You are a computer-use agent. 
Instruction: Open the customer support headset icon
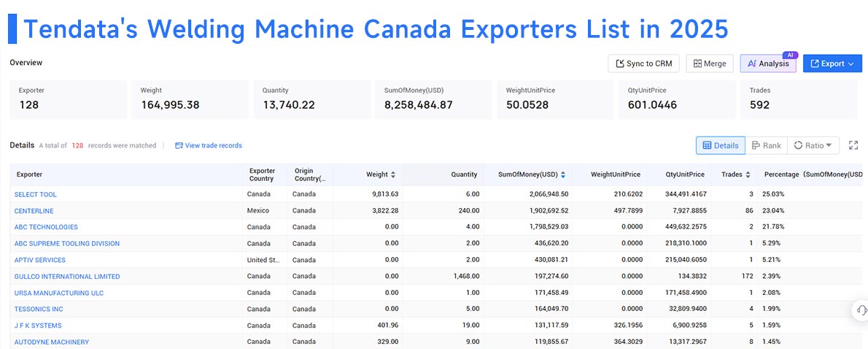(860, 310)
